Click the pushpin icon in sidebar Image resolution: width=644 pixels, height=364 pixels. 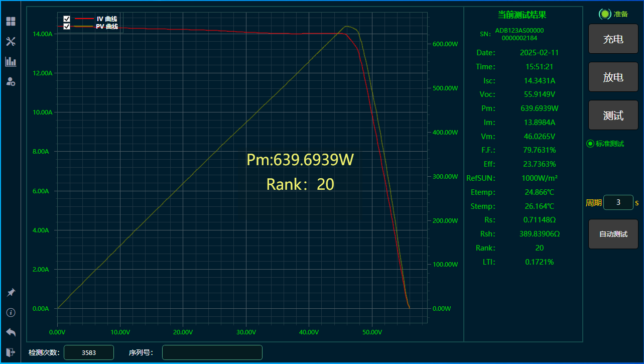tap(11, 292)
